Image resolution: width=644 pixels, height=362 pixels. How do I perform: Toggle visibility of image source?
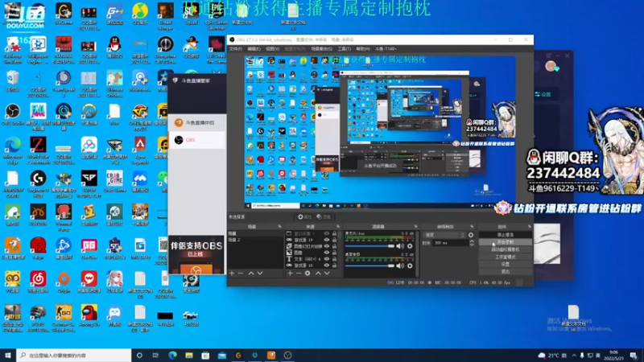[327, 253]
